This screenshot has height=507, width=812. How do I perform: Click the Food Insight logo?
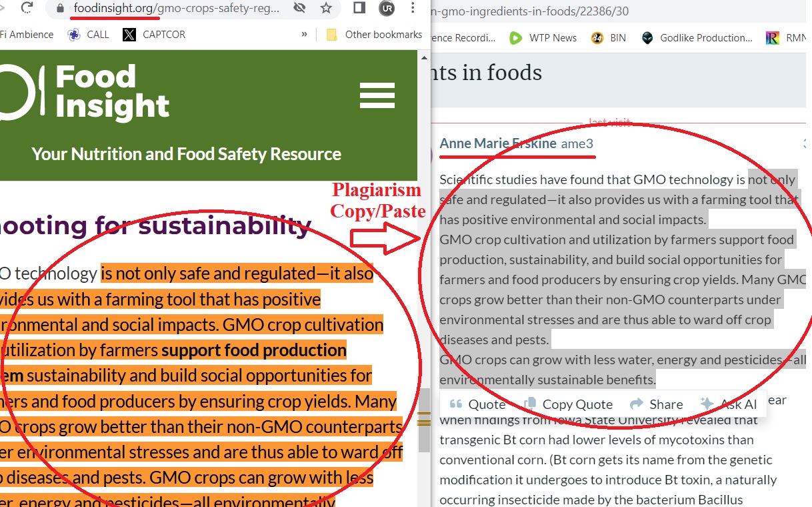(x=85, y=93)
